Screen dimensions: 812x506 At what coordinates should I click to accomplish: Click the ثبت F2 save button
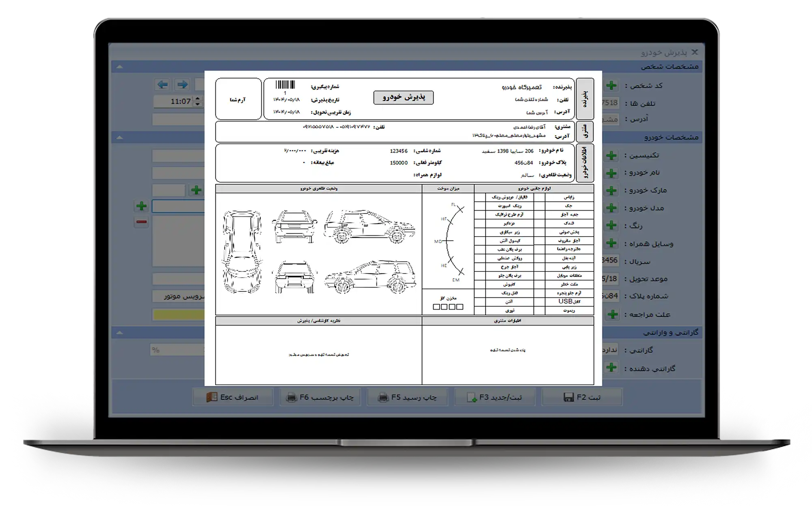click(582, 397)
